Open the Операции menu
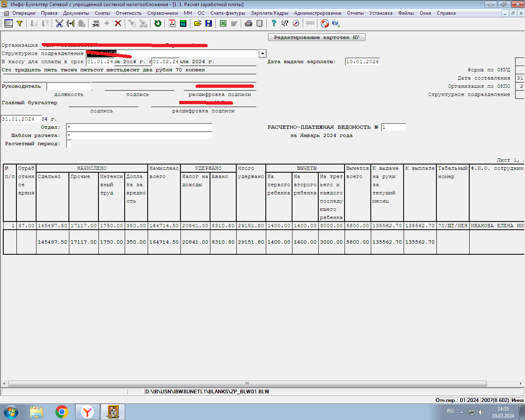Screen dimensions: 525x420 pyautogui.click(x=24, y=13)
